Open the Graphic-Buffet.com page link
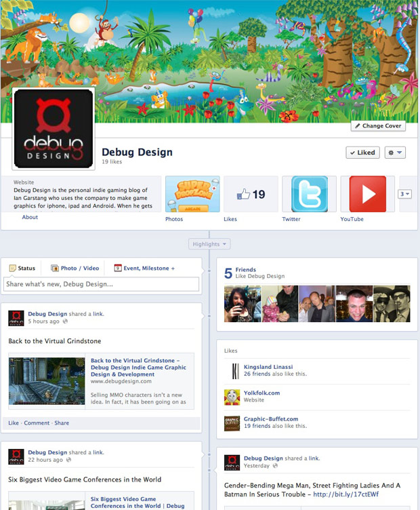 coord(271,419)
